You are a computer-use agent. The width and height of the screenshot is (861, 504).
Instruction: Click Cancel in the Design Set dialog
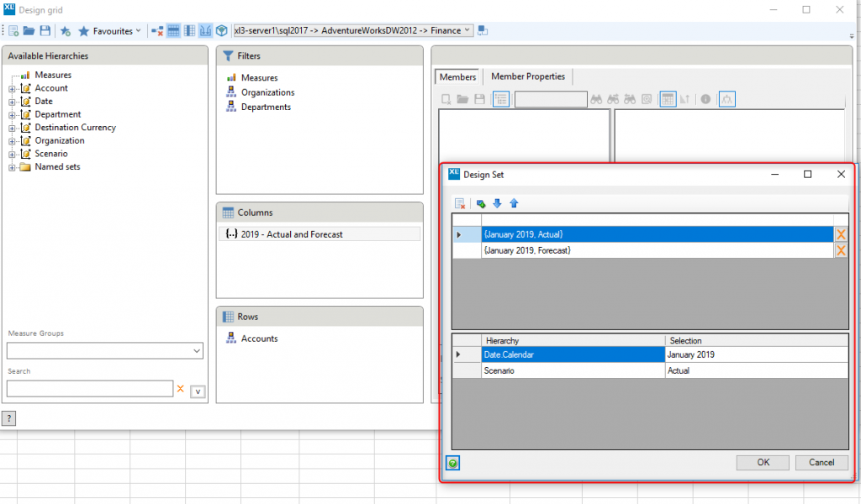[x=821, y=463]
